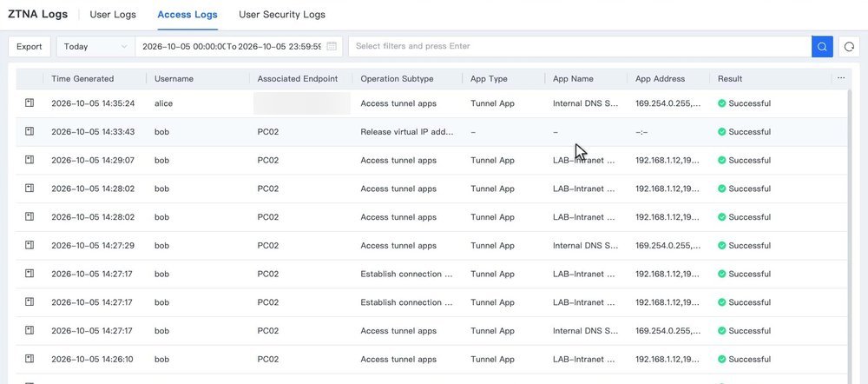Refresh the access logs list

point(849,47)
